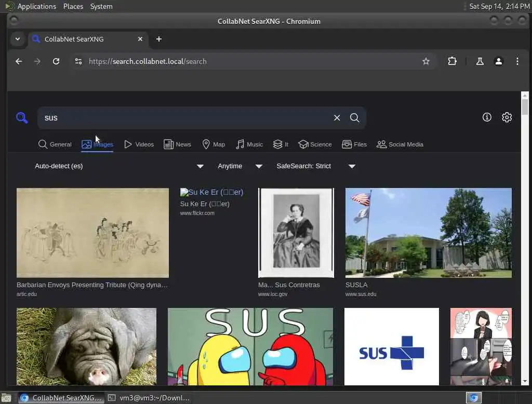Open the Sus Contreras portrait thumbnail
The width and height of the screenshot is (532, 404).
[x=296, y=233]
